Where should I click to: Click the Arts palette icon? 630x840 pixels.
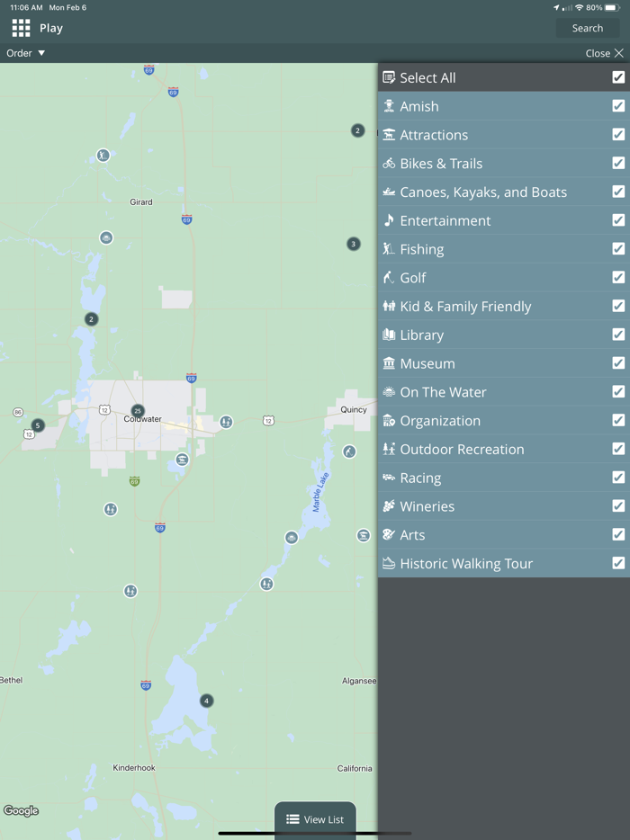pyautogui.click(x=389, y=534)
